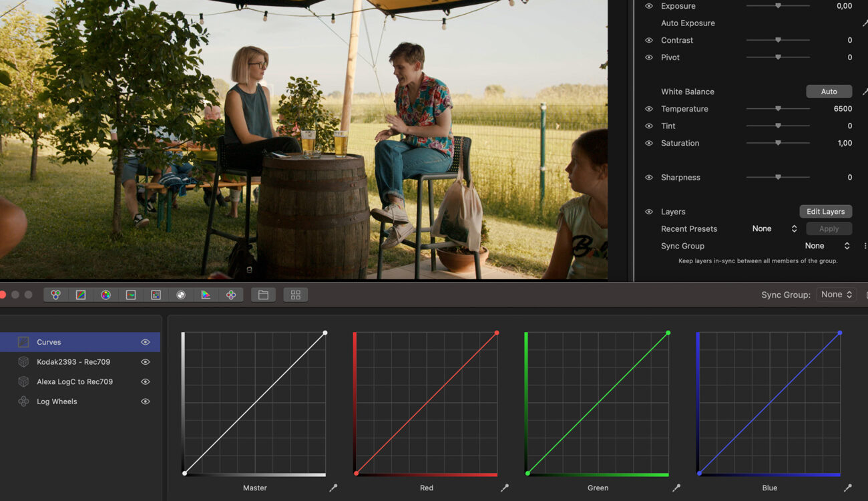Click the Log Wheels layer icon
Screen dimensions: 868x501
pos(23,401)
